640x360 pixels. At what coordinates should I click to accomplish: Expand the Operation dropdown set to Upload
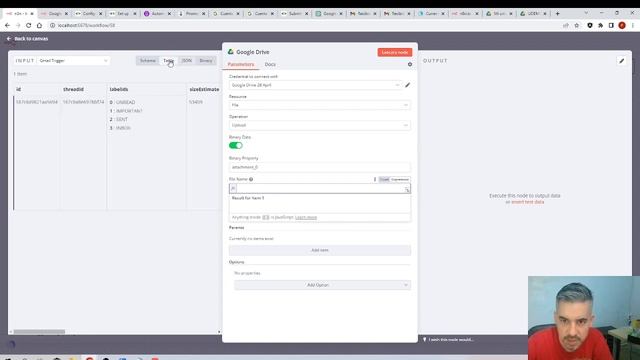pyautogui.click(x=320, y=125)
